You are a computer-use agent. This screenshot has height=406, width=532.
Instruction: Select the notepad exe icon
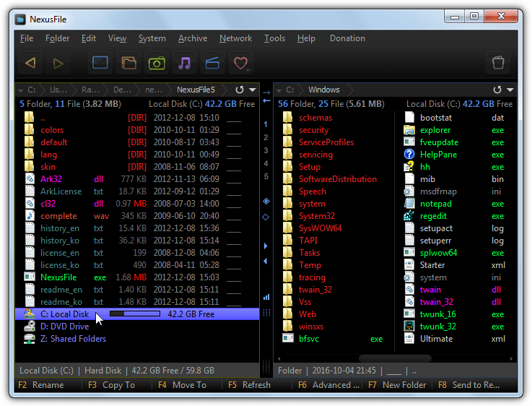[409, 204]
